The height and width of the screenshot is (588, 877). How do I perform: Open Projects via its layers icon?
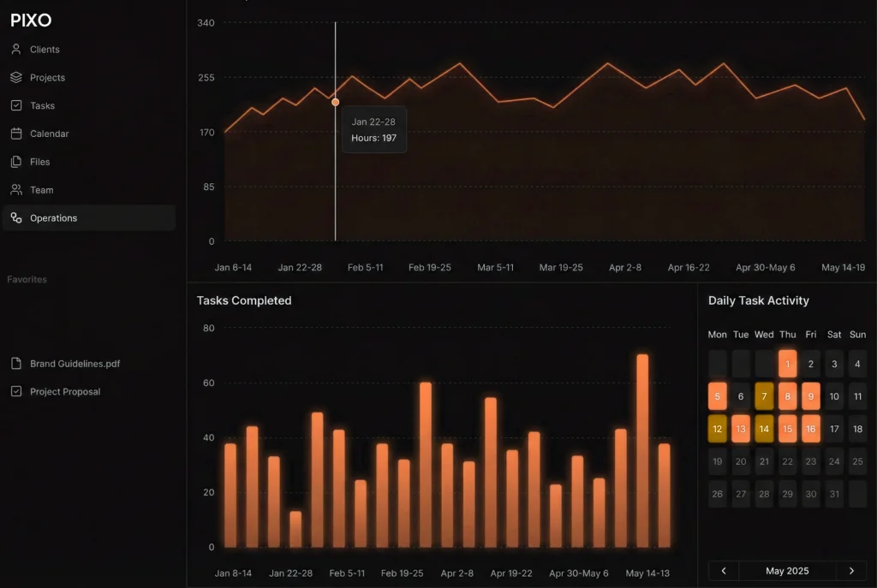[x=16, y=77]
